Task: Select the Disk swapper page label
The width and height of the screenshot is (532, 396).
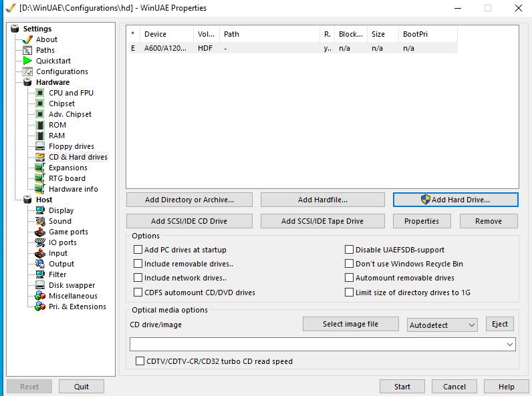Action: tap(72, 285)
